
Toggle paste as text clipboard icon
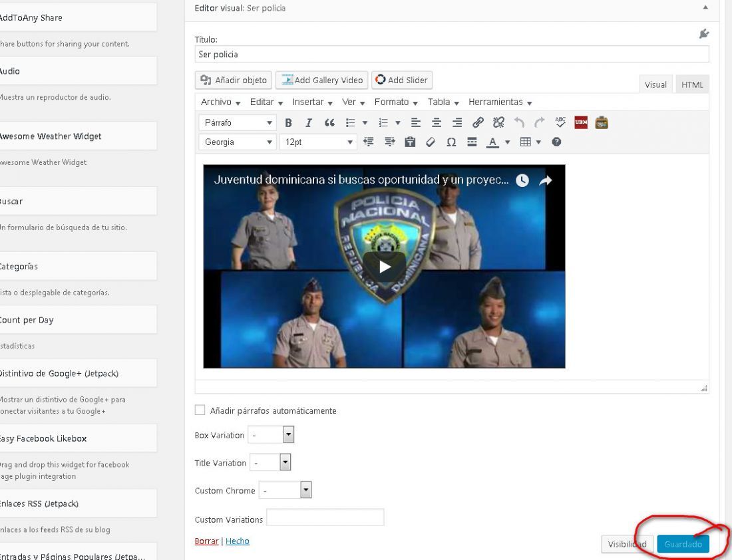(x=410, y=142)
